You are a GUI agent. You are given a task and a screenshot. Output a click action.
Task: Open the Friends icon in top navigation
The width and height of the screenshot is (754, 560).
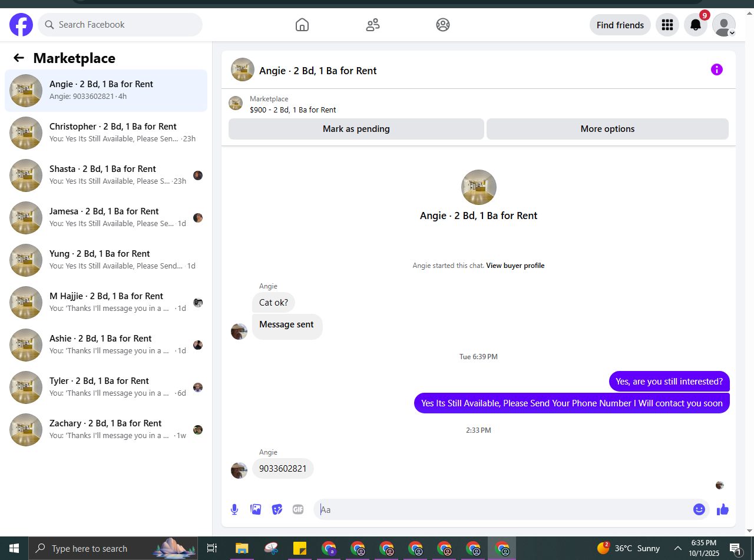click(x=373, y=25)
